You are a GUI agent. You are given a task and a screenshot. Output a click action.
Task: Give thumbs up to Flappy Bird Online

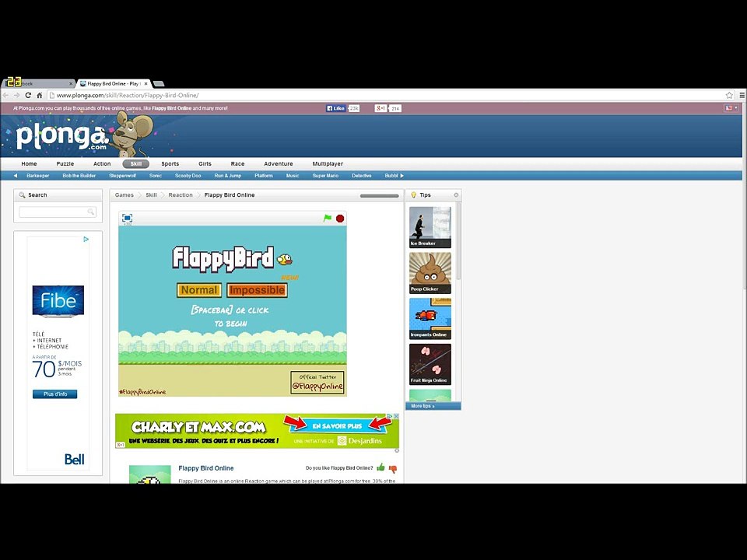(x=381, y=467)
